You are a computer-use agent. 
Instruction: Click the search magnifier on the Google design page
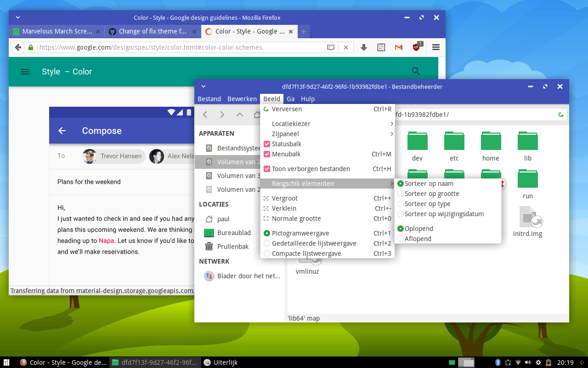click(x=416, y=71)
